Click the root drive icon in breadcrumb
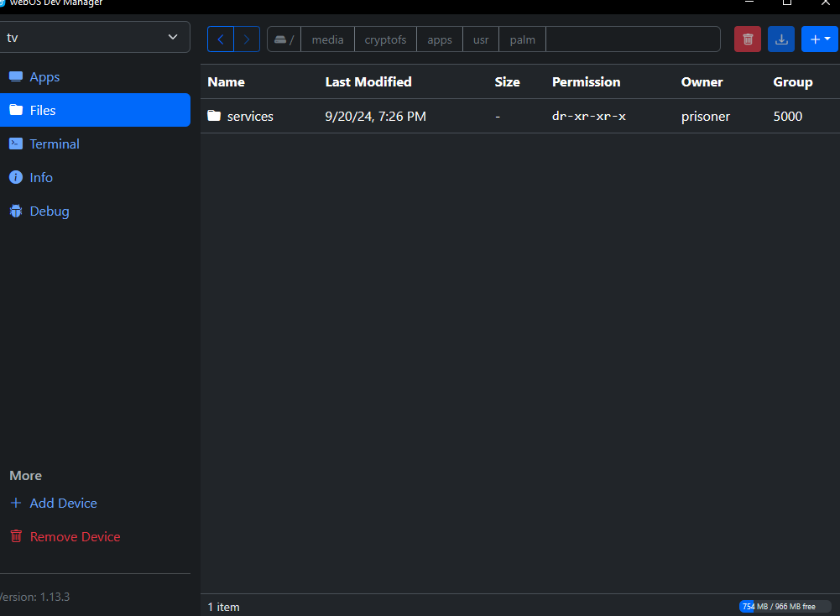 281,39
